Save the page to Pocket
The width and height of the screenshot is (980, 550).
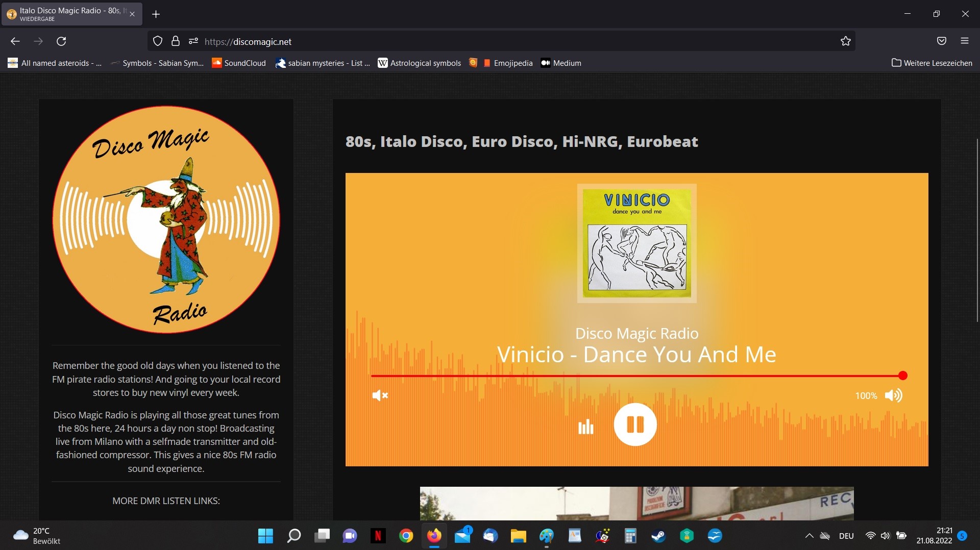coord(941,41)
